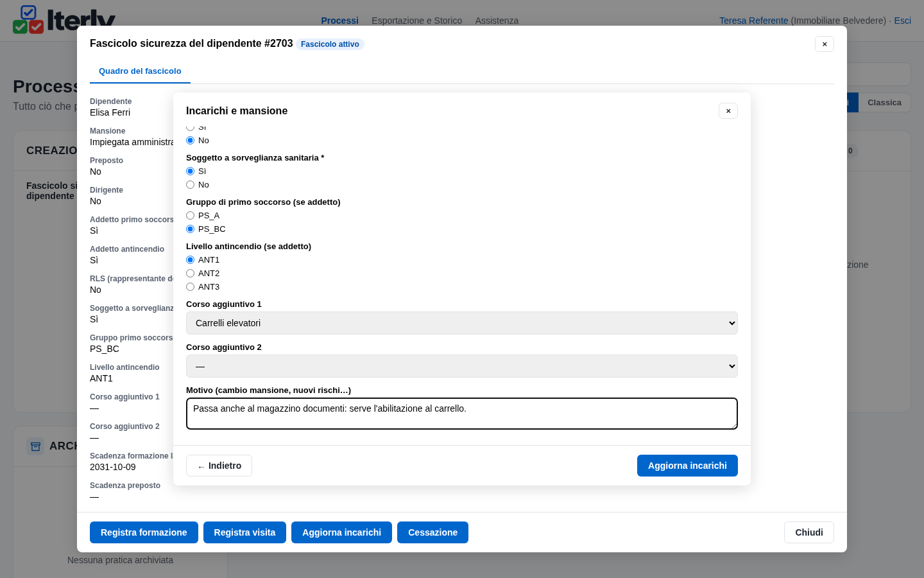The image size is (924, 578).
Task: Open Corso aggiuntivo 1 dropdown
Action: [462, 323]
